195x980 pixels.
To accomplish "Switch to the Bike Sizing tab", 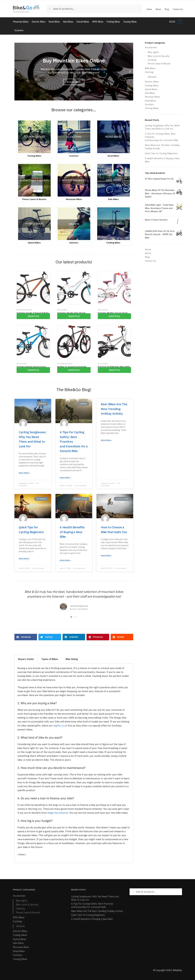I will pos(72,659).
